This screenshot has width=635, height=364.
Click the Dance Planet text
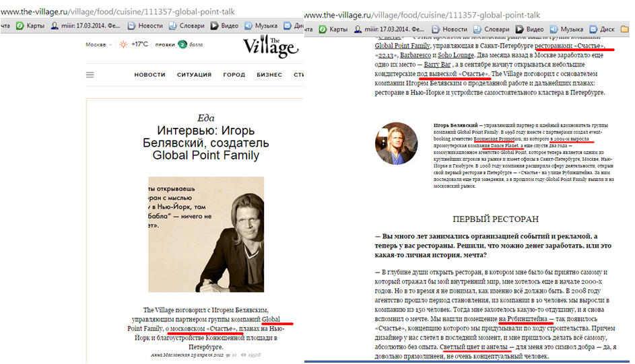coord(504,145)
